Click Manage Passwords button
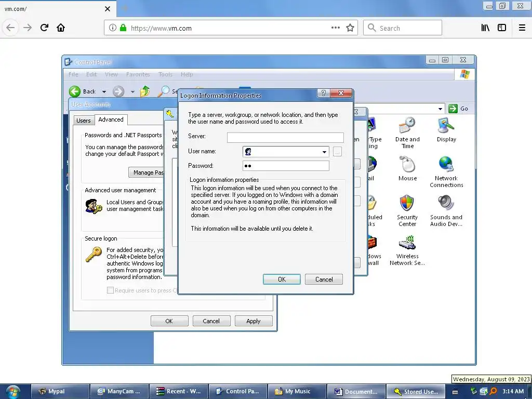The image size is (532, 399). (x=146, y=172)
